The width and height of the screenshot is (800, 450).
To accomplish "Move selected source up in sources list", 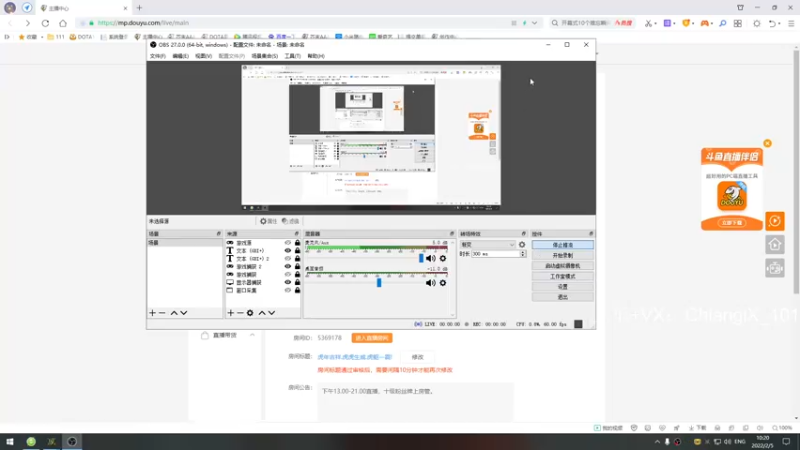I will tap(262, 313).
